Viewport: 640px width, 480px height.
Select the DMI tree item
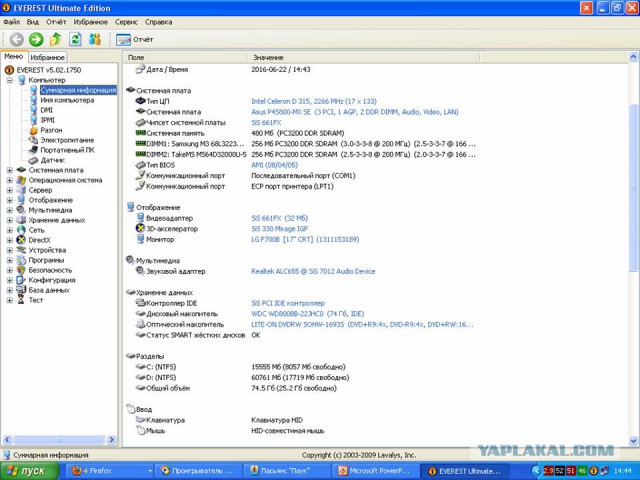(47, 110)
